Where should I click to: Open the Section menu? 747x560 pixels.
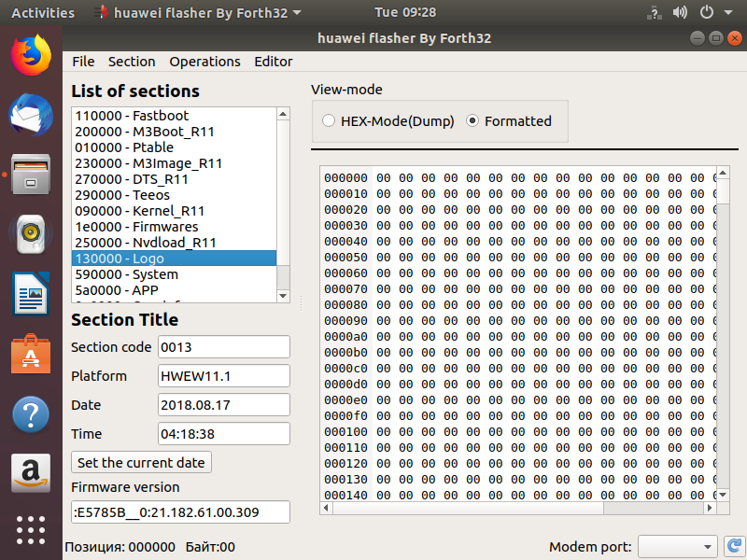(132, 62)
